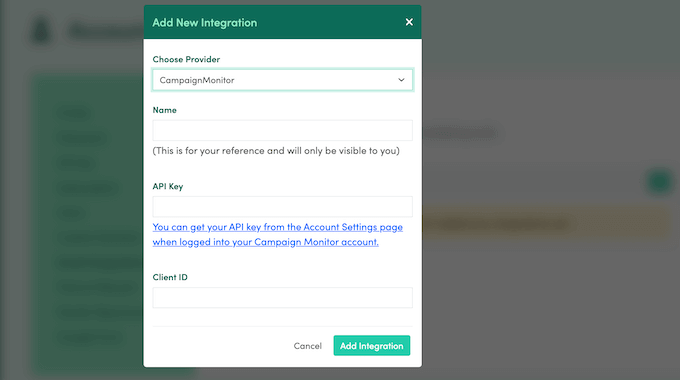680x380 pixels.
Task: Select the Client ID input box
Action: (x=282, y=298)
